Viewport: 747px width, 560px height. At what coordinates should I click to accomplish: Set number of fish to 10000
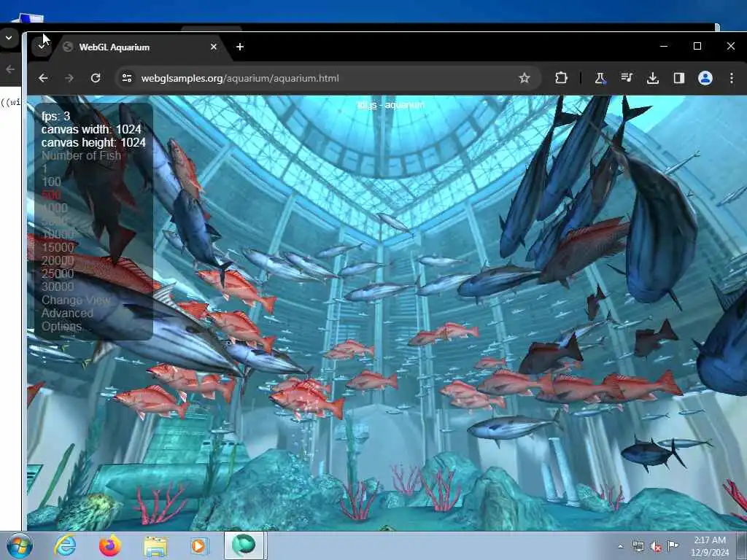[58, 234]
